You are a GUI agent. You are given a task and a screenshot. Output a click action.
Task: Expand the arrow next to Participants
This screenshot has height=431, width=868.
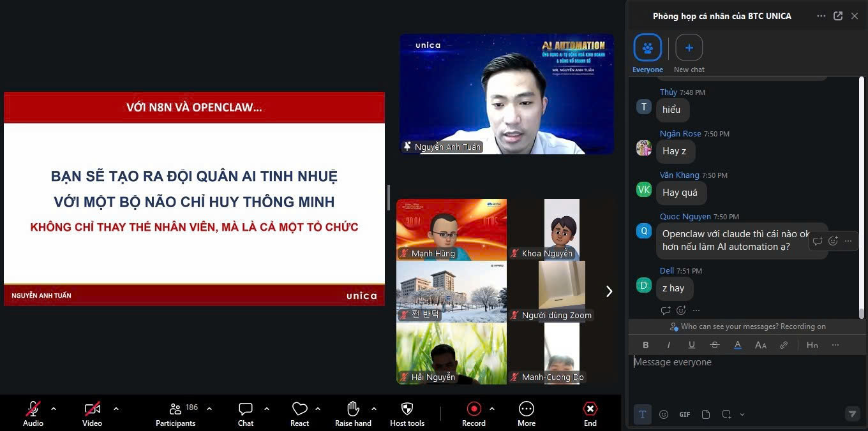(x=209, y=409)
